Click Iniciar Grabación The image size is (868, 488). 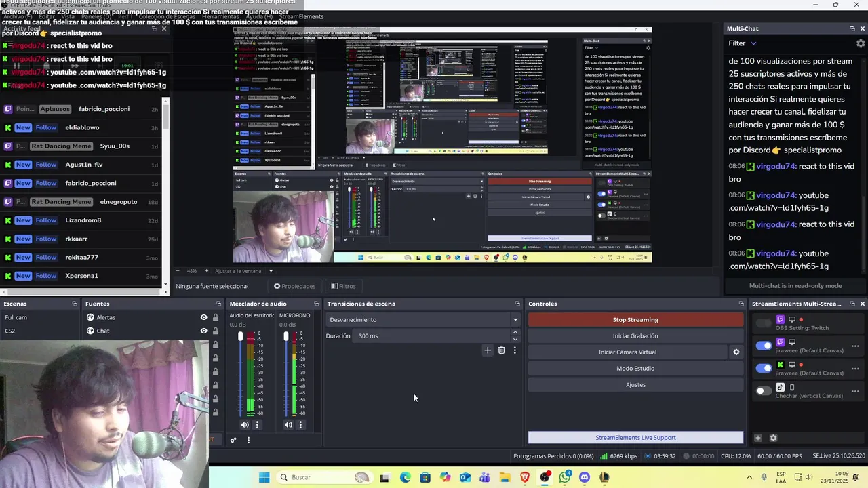(635, 336)
